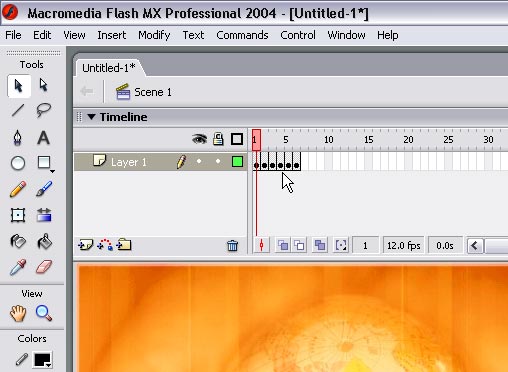
Task: Select the Text tool
Action: pos(43,138)
